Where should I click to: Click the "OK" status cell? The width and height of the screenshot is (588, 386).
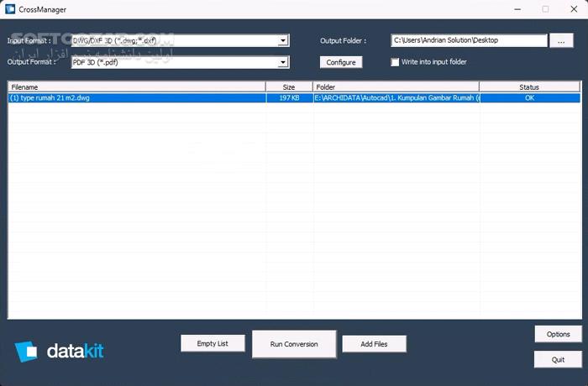[x=529, y=98]
